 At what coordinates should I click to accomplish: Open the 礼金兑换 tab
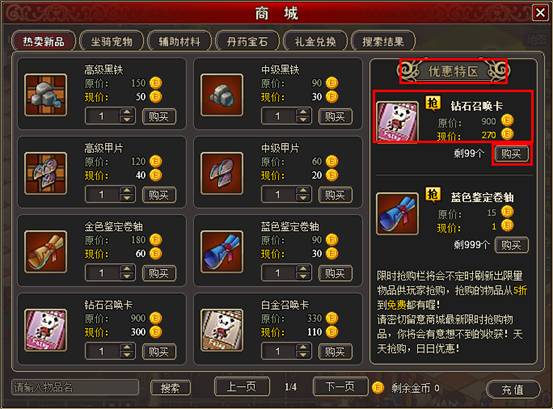315,41
